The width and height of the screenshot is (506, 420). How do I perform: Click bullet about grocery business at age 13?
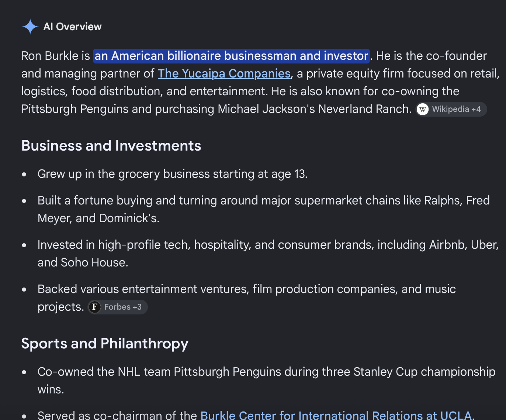tap(173, 174)
